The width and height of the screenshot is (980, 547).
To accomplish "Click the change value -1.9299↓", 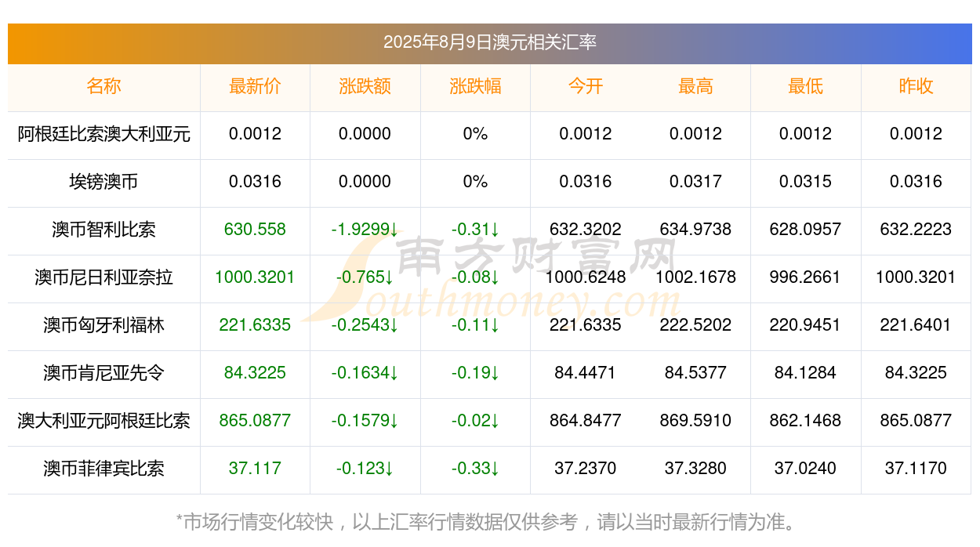I will [x=365, y=230].
